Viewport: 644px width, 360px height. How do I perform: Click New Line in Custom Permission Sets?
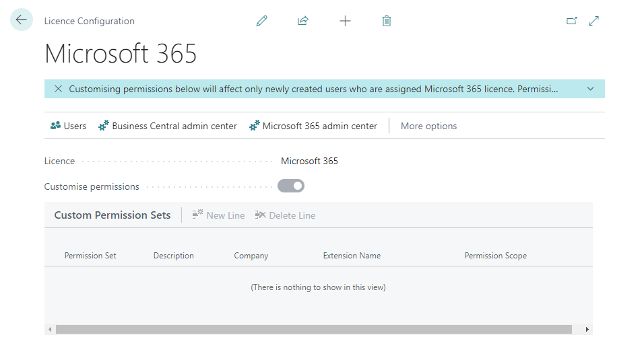click(218, 215)
